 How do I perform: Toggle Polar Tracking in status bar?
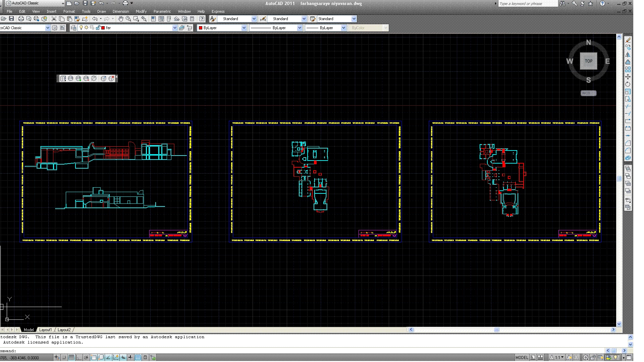point(86,358)
